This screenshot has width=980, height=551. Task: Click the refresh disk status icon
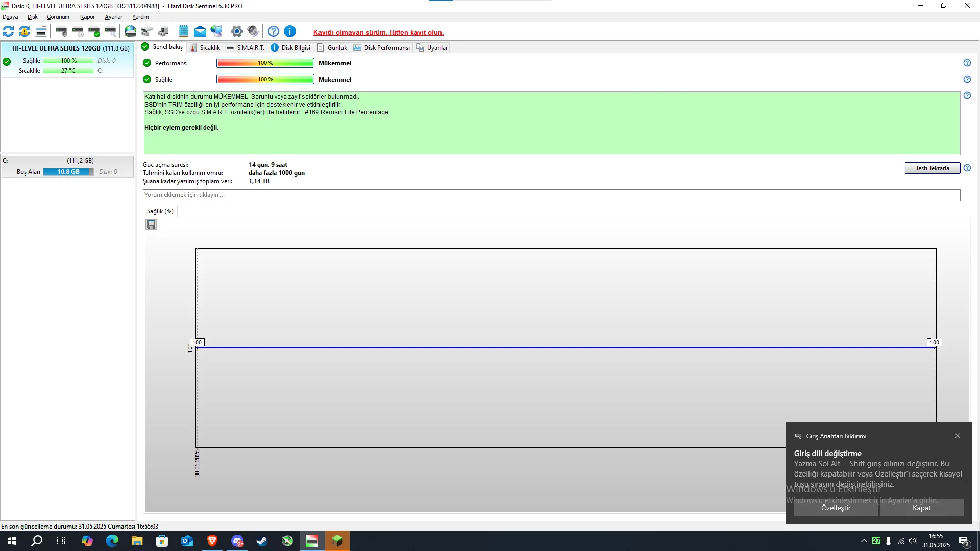(8, 32)
